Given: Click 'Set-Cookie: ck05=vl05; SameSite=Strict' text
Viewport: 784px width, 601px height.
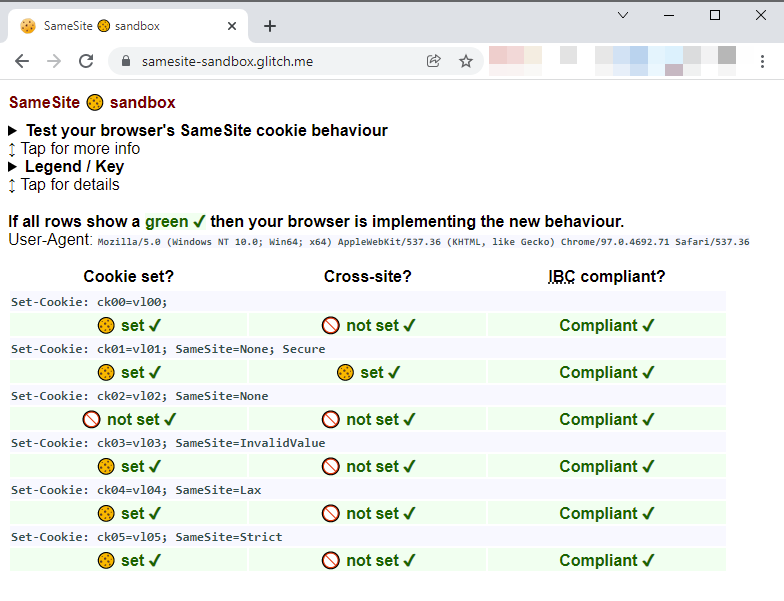Looking at the screenshot, I should click(146, 537).
